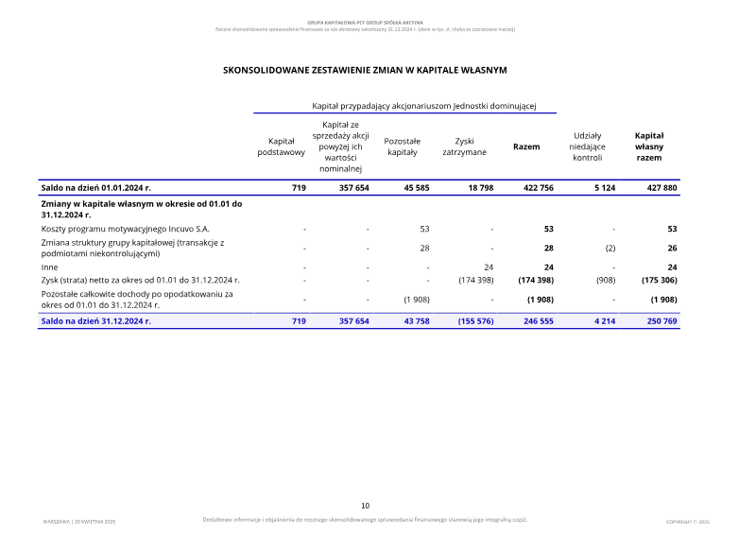Select 'Kapitał przypadający akcjonariuszom Jednostki dominującej' heading

(x=423, y=106)
